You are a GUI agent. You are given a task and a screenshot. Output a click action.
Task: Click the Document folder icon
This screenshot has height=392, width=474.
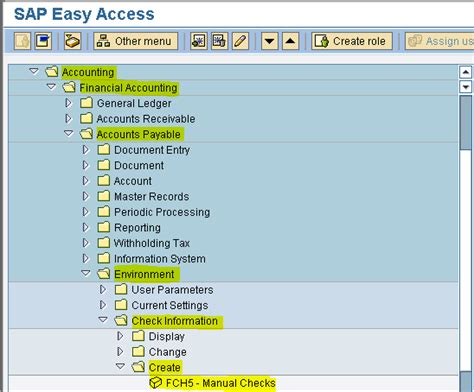tap(103, 165)
